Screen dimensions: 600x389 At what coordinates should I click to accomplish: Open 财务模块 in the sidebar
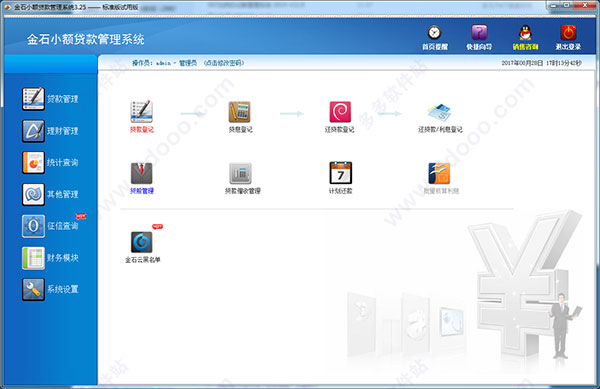50,258
